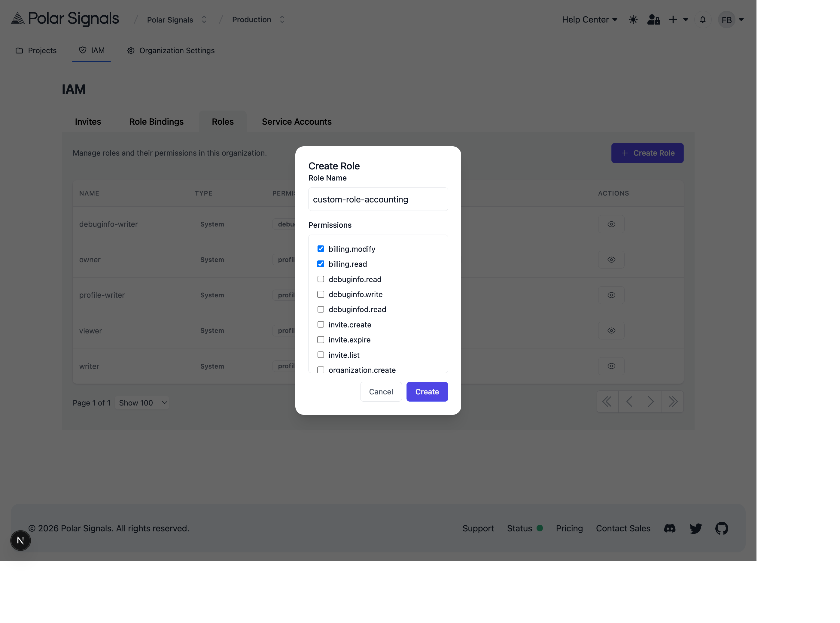
Task: Toggle light/dark theme with the sun icon
Action: tap(633, 19)
